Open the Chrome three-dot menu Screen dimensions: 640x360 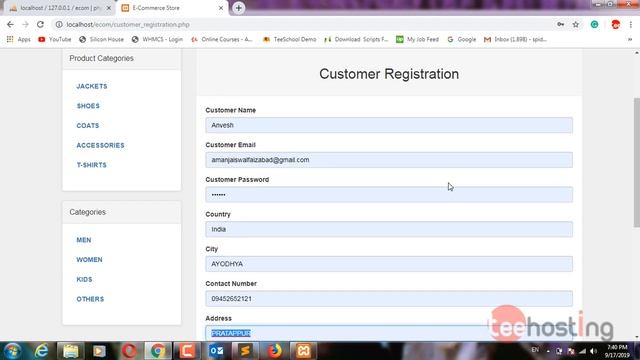[x=631, y=24]
